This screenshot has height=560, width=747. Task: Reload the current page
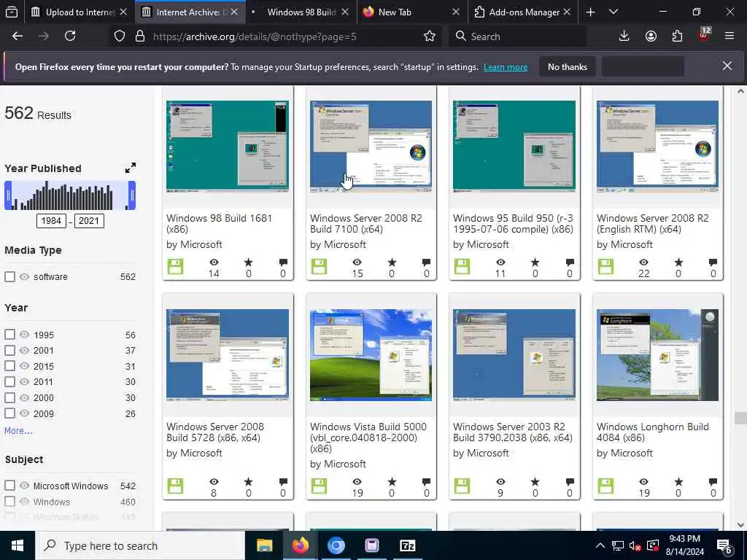point(70,36)
